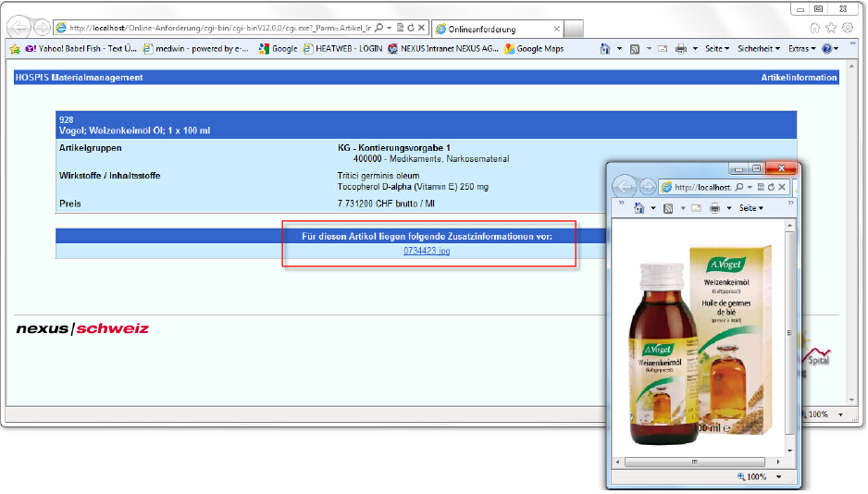Click the RSS feeds icon in main toolbar
The height and width of the screenshot is (494, 868).
(635, 48)
